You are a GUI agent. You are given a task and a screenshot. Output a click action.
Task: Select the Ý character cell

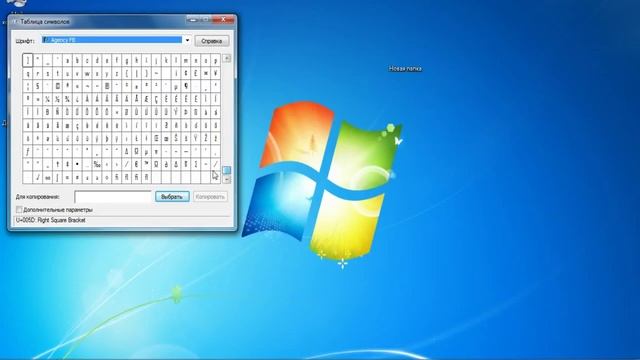point(176,113)
